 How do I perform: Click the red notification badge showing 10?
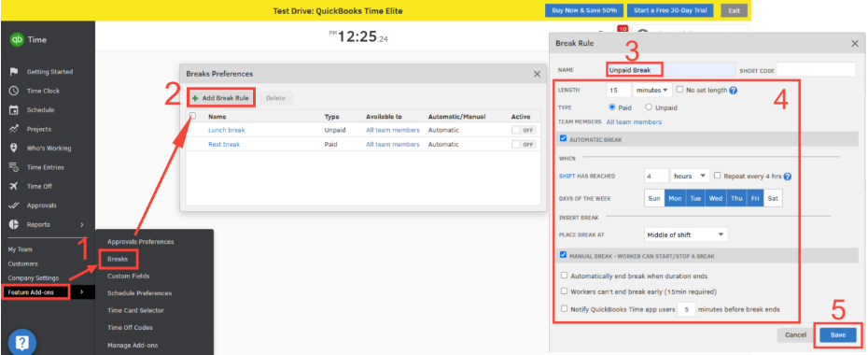tap(622, 29)
